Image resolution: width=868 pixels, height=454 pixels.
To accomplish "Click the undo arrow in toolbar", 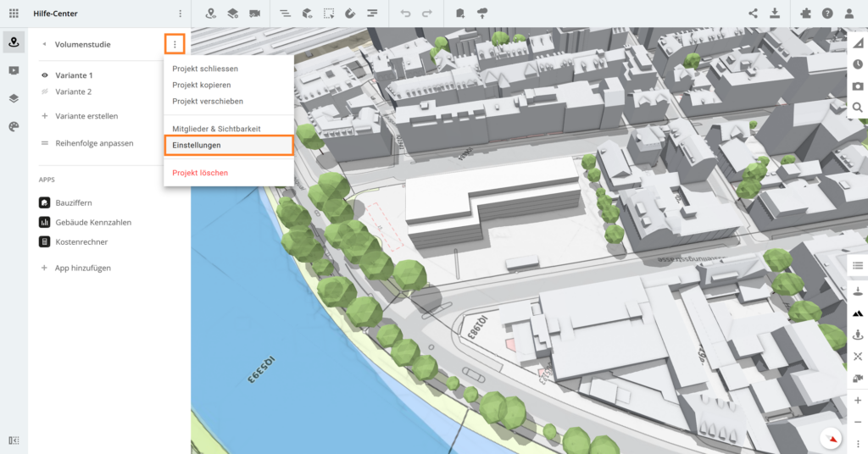I will (405, 14).
